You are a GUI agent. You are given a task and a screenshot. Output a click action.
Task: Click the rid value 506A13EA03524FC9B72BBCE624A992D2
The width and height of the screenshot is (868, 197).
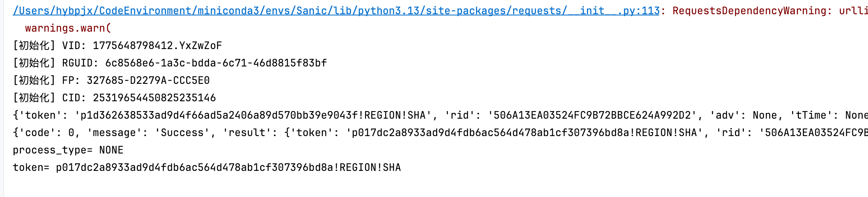click(592, 115)
